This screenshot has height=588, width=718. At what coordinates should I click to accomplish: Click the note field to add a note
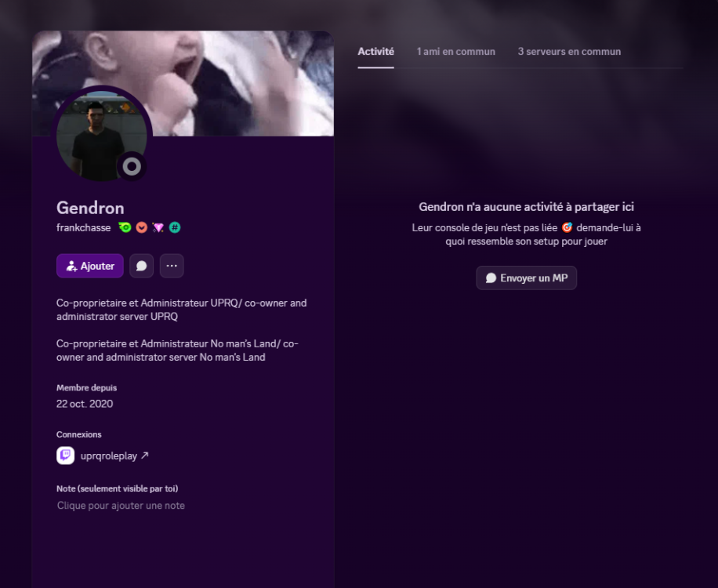point(121,506)
